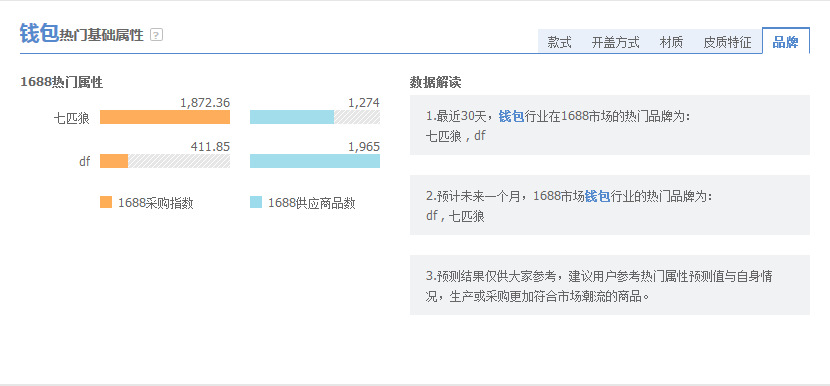
Task: Switch to the 款式 tab
Action: pos(560,42)
